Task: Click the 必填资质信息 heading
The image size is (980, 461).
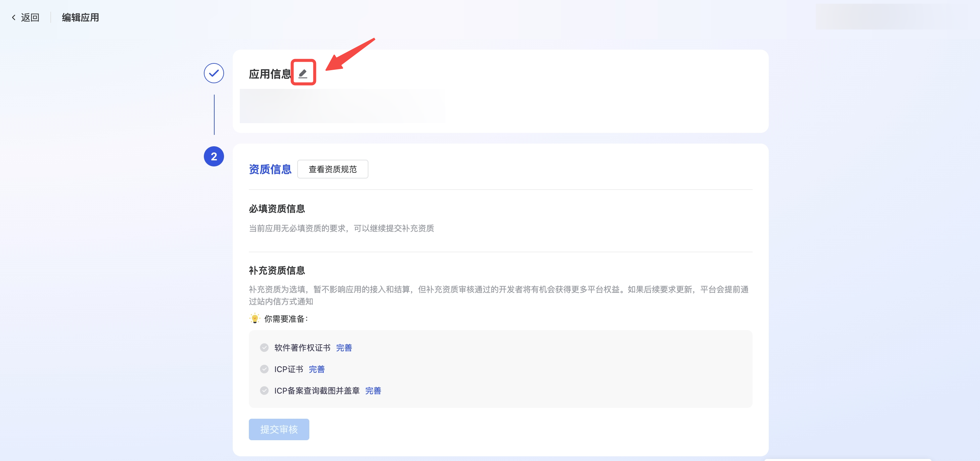Action: 277,209
